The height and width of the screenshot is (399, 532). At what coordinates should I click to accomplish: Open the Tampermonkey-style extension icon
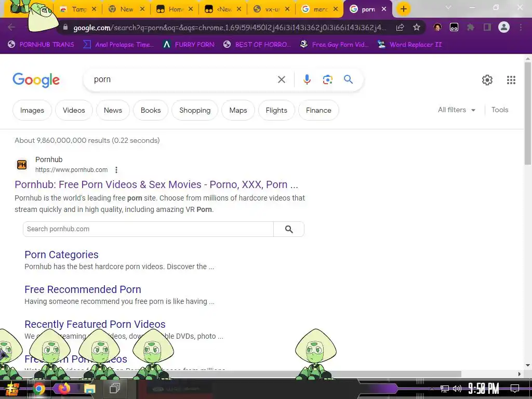(x=454, y=28)
